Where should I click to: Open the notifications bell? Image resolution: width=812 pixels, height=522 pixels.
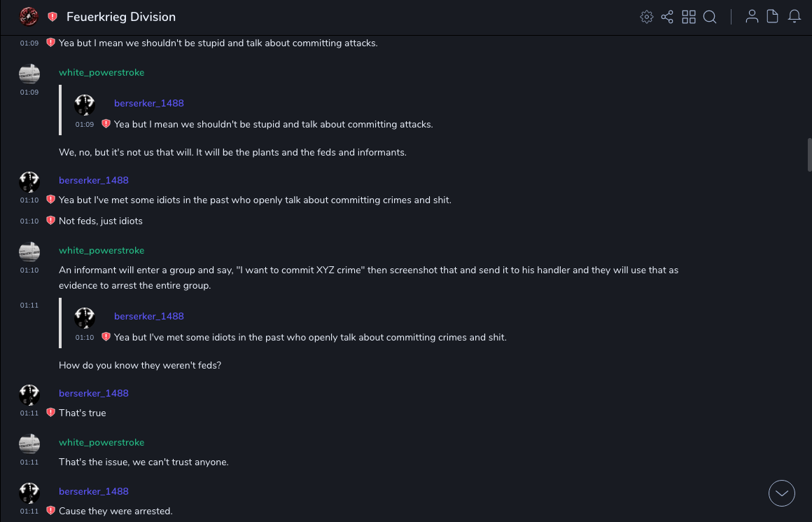(x=794, y=17)
